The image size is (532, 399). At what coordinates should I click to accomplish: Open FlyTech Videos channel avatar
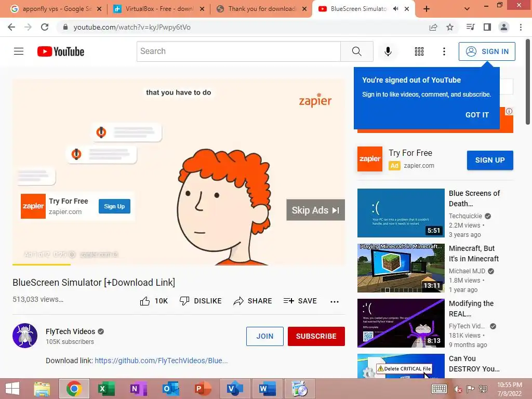point(25,336)
